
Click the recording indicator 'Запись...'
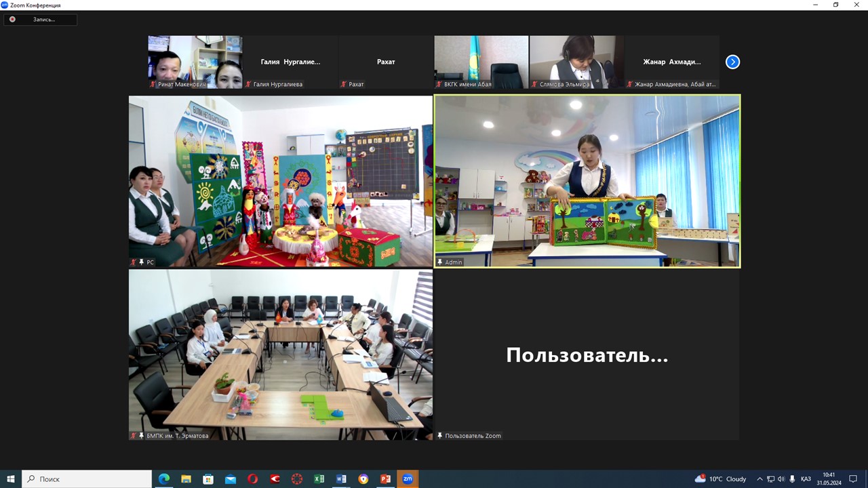(x=41, y=20)
